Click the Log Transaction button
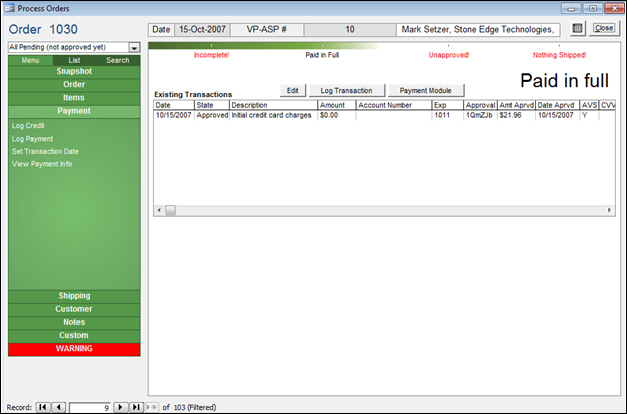This screenshot has width=627, height=414. pos(346,90)
